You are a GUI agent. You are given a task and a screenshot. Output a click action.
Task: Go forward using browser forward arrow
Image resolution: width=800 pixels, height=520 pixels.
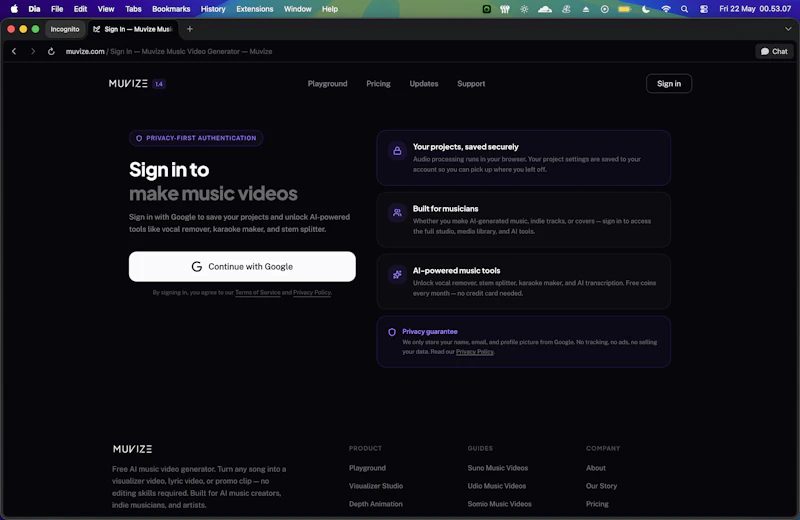tap(33, 51)
